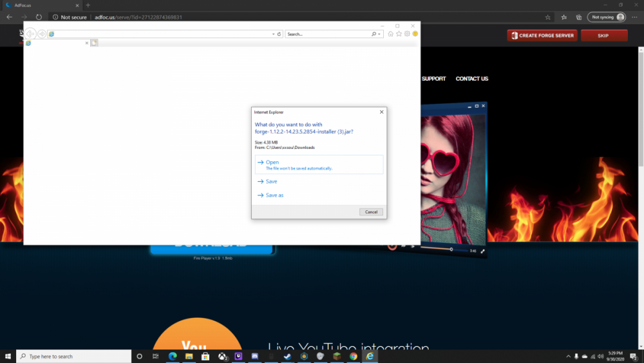This screenshot has width=644, height=363.
Task: Click the red SKIP button
Action: pos(603,35)
